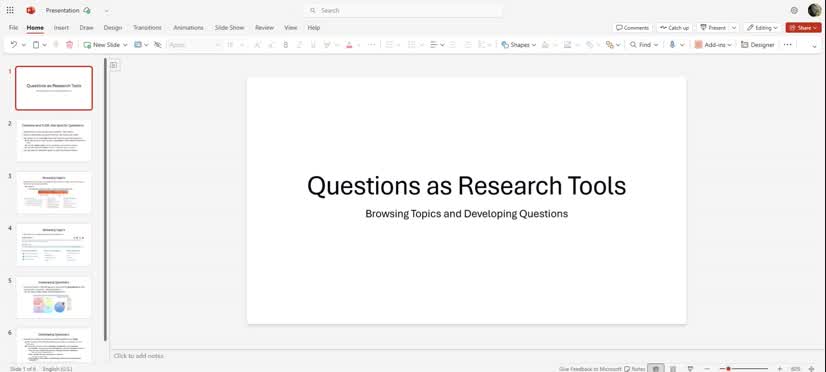Expand the Present options arrow
This screenshot has height=372, width=826.
(734, 27)
